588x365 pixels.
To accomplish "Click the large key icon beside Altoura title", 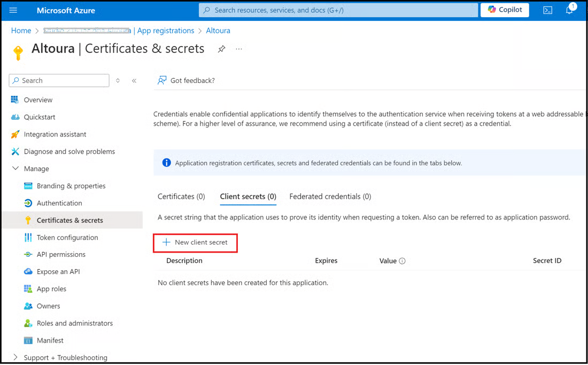I will pyautogui.click(x=18, y=53).
